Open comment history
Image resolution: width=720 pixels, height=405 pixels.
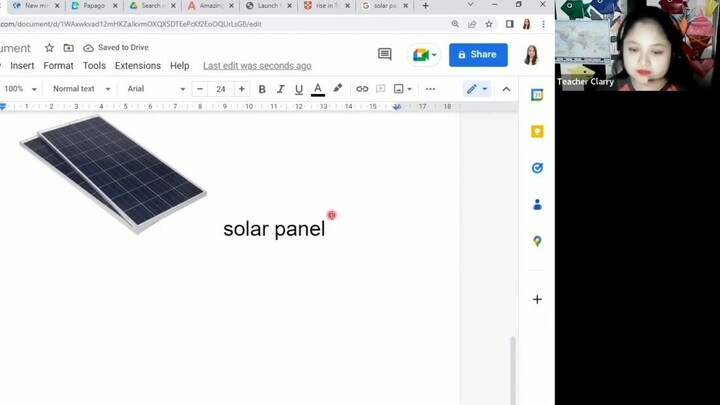(384, 55)
